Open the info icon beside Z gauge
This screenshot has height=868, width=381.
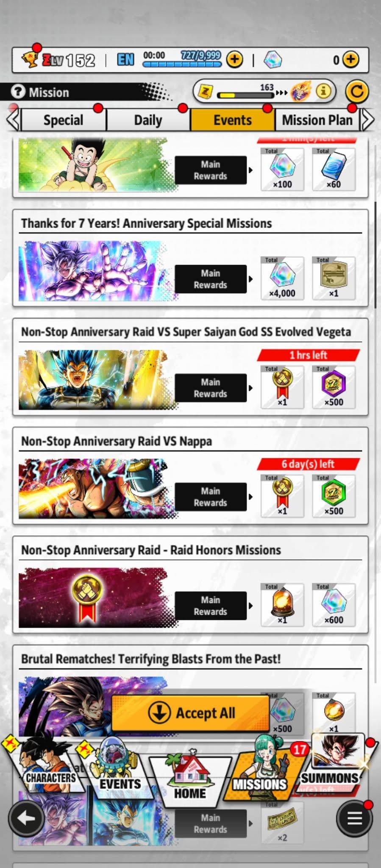(323, 91)
